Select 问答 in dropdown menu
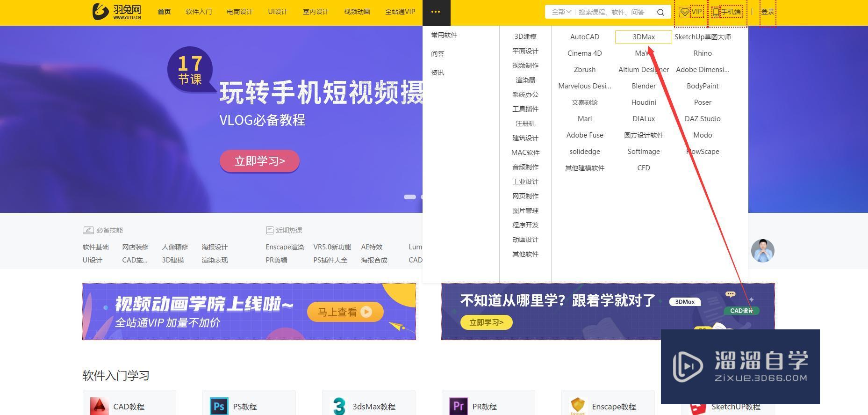This screenshot has width=868, height=415. pyautogui.click(x=438, y=54)
